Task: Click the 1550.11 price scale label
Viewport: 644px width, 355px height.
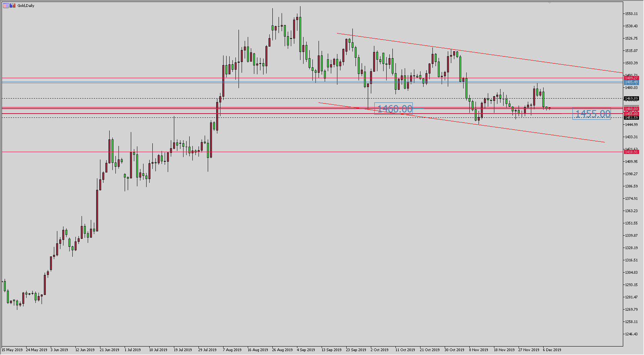Action: point(632,14)
